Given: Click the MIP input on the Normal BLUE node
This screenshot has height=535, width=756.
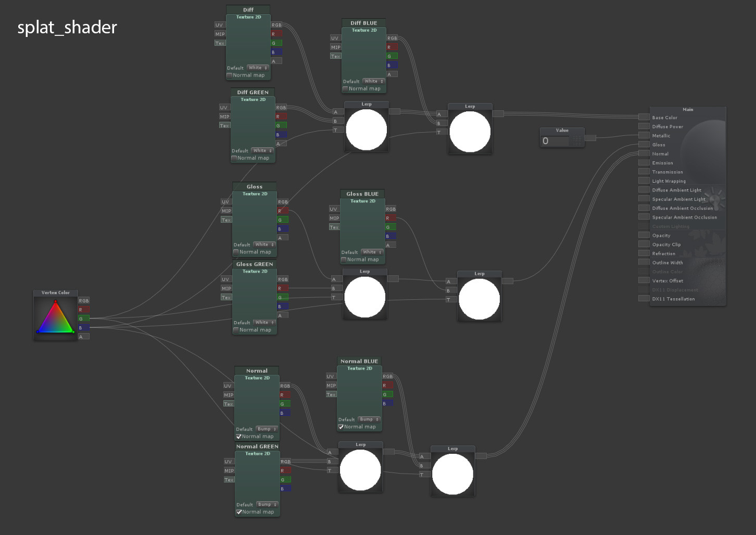Looking at the screenshot, I should tap(331, 385).
